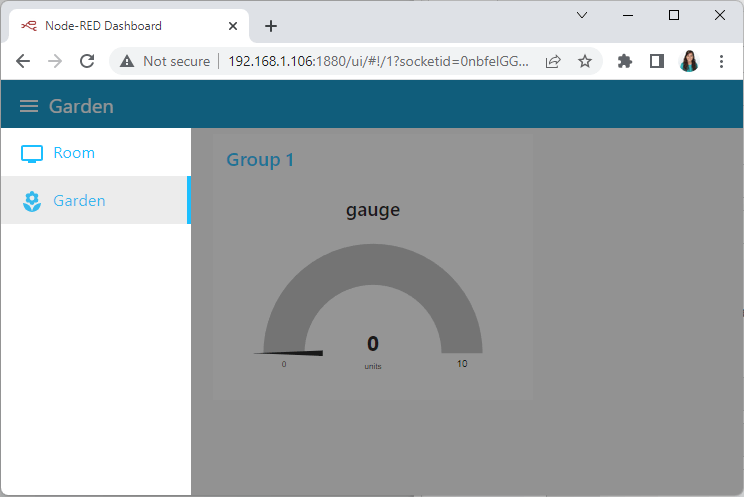Click the browser forward arrow

pyautogui.click(x=55, y=61)
